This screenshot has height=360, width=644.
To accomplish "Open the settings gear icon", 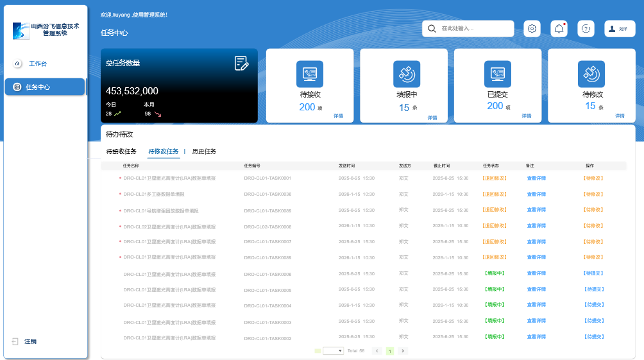I will click(532, 29).
